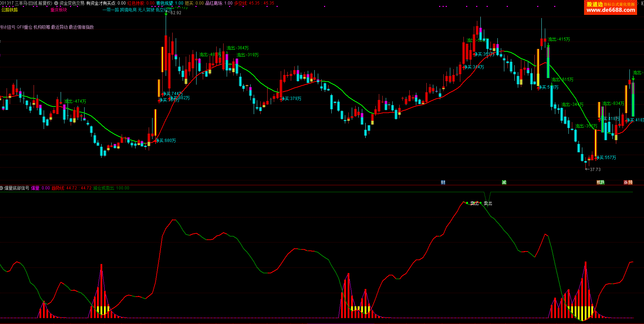Click the 最近情绪指数 label
The height and width of the screenshot is (324, 644).
81,27
